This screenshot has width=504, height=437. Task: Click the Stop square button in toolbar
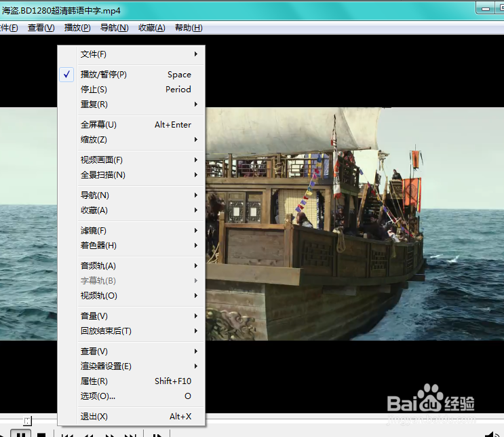coord(41,434)
